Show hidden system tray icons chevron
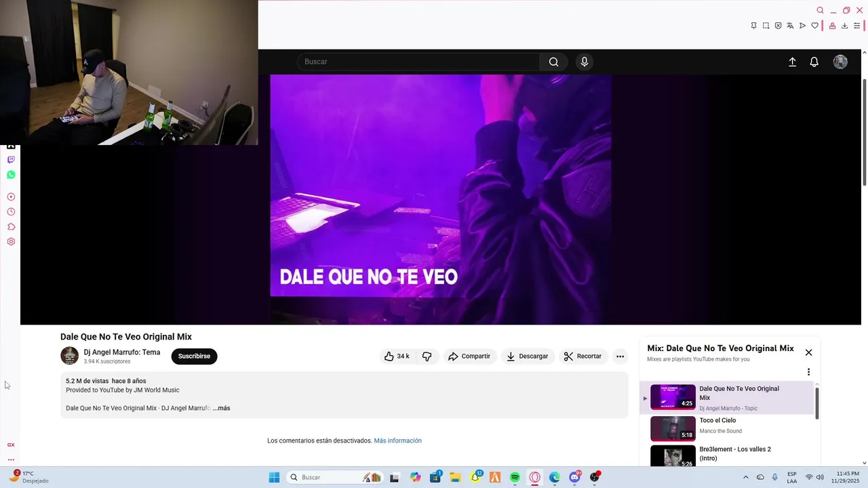This screenshot has height=488, width=868. click(746, 477)
